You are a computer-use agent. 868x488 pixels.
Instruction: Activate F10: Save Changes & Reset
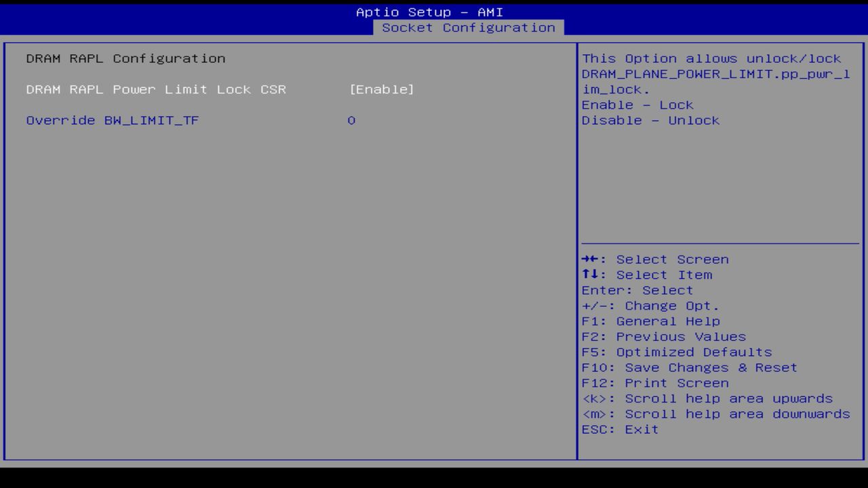689,367
